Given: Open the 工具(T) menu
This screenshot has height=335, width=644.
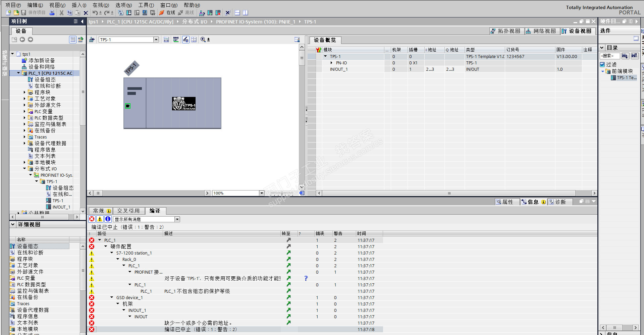Looking at the screenshot, I should click(x=146, y=5).
